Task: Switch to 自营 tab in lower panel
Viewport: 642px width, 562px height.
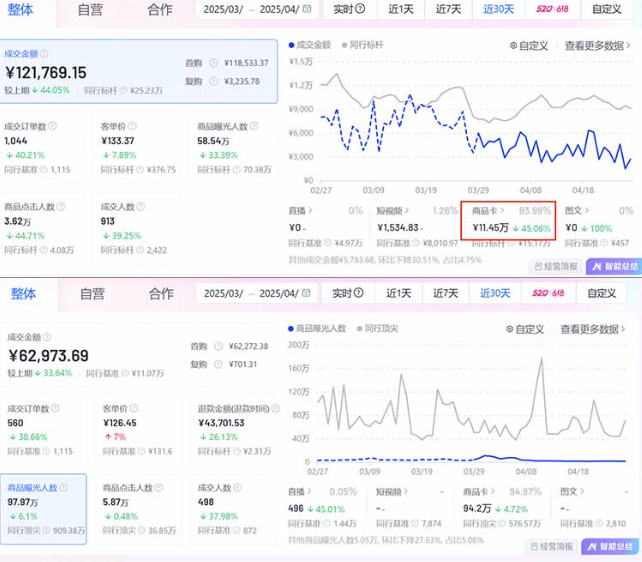Action: [92, 293]
